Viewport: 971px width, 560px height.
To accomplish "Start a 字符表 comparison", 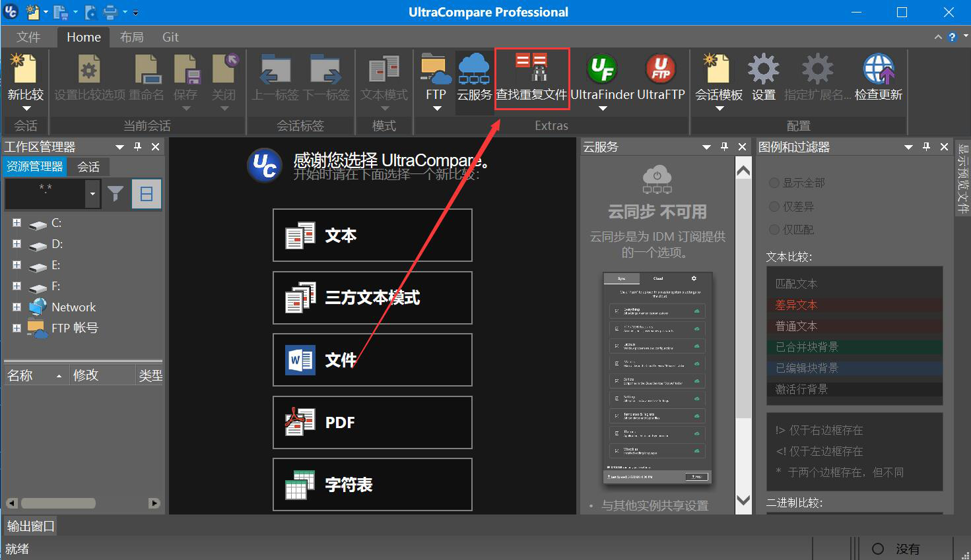I will (372, 484).
